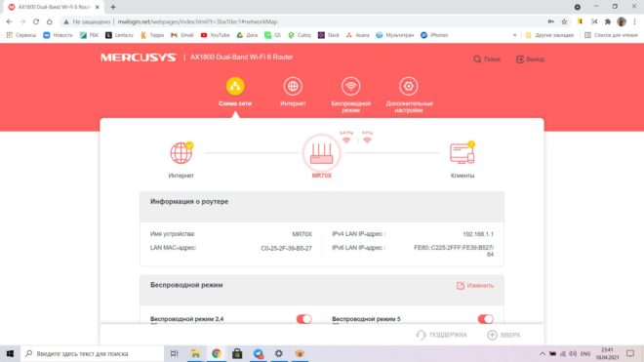Open the РБК bookmark
This screenshot has width=644, height=362.
[x=89, y=35]
